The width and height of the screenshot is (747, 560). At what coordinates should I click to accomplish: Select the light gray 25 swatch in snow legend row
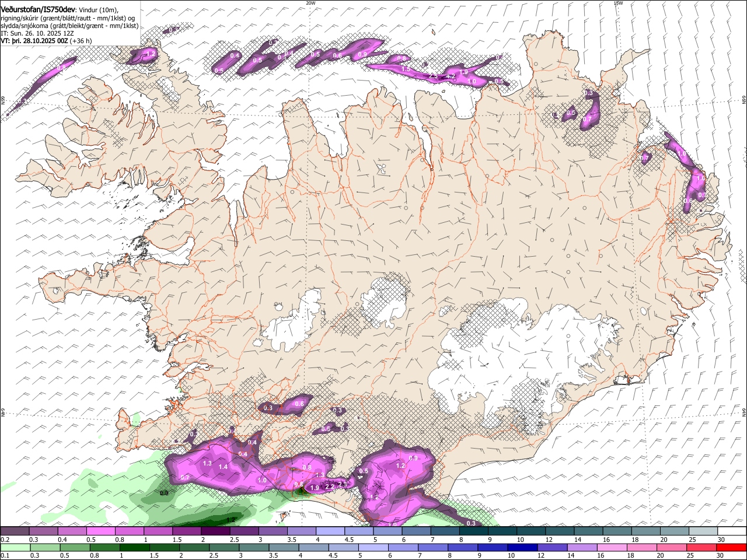pos(703,531)
